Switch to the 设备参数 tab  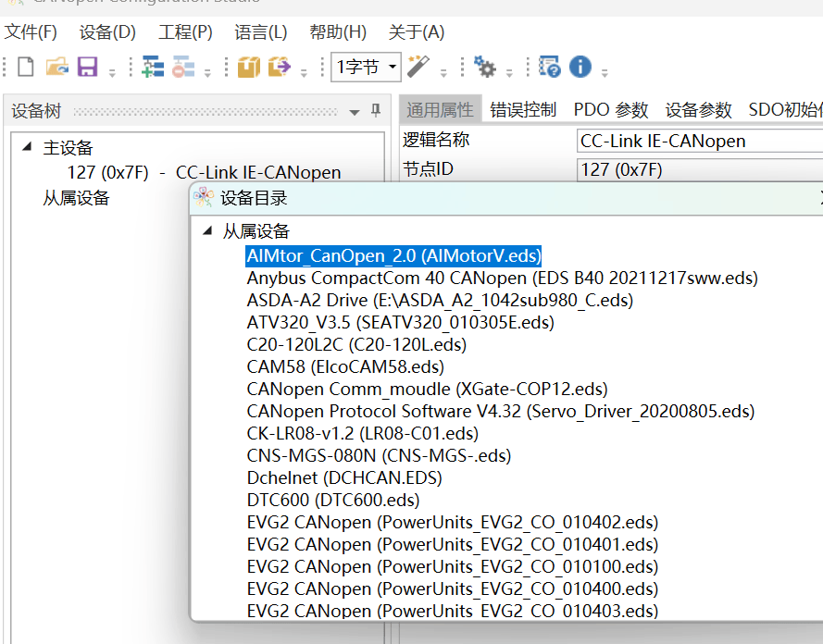tap(698, 109)
